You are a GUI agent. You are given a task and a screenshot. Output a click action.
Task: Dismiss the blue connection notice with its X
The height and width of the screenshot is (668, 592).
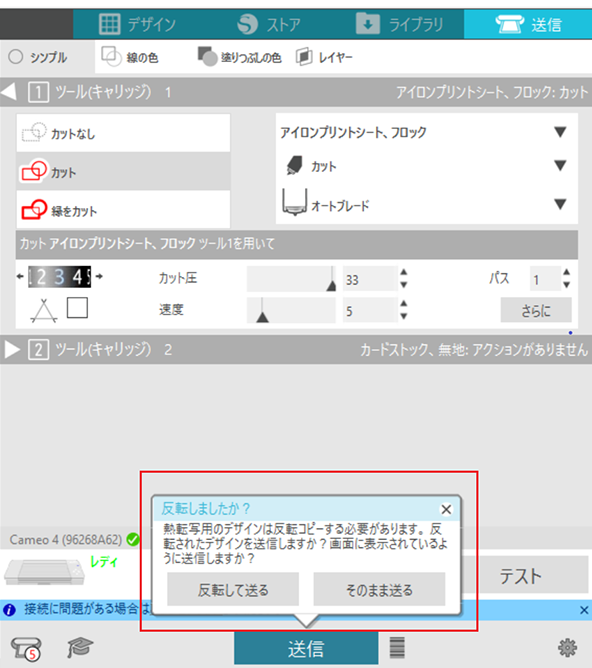584,610
